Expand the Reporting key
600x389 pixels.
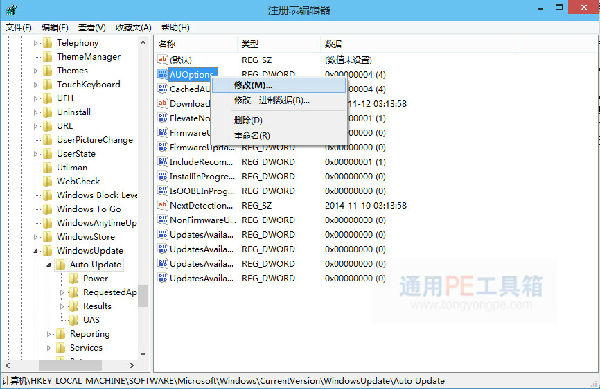coord(49,334)
